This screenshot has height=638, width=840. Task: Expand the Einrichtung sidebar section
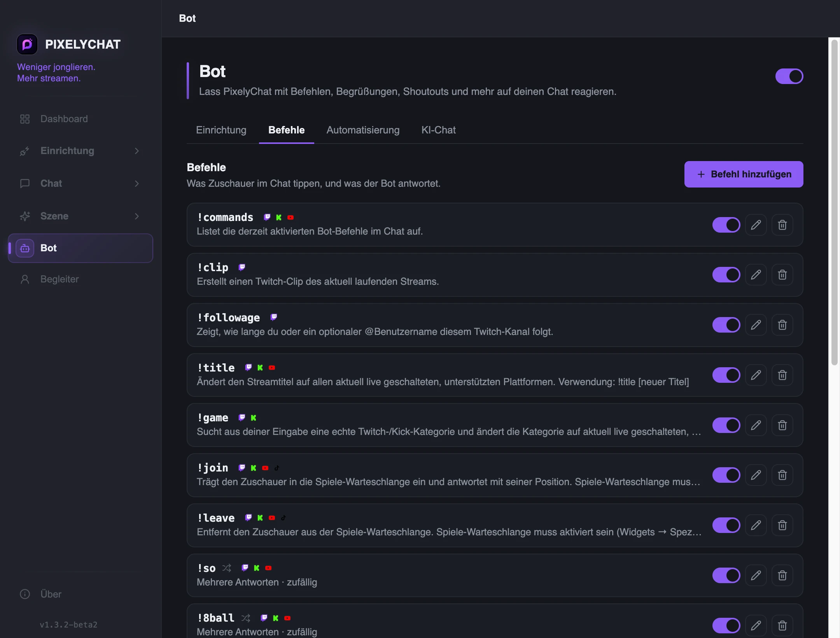coord(80,151)
